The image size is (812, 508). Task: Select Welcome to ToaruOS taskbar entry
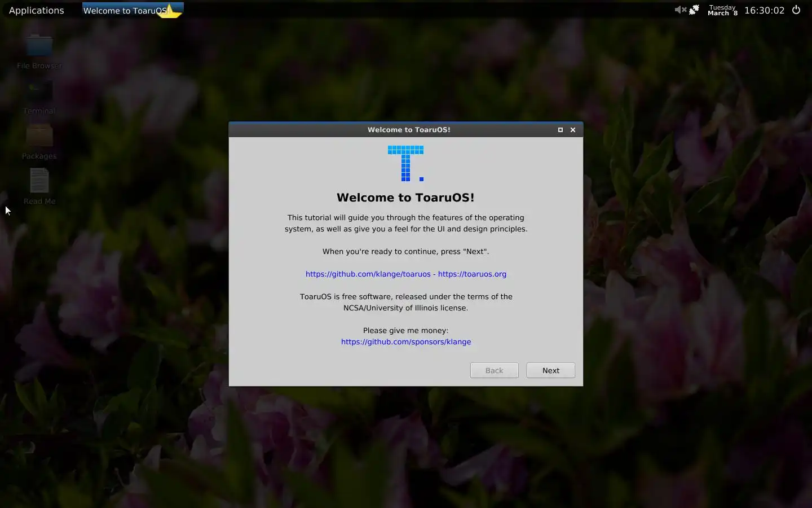coord(133,10)
